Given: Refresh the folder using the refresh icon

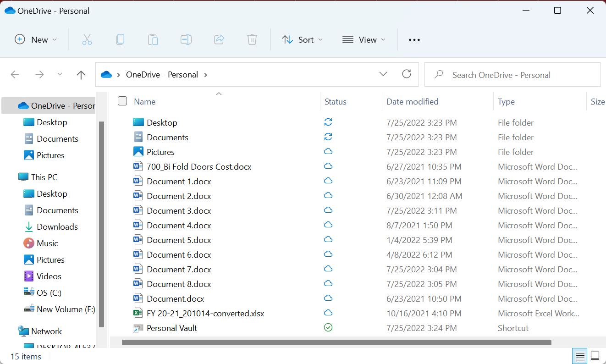Looking at the screenshot, I should 406,74.
